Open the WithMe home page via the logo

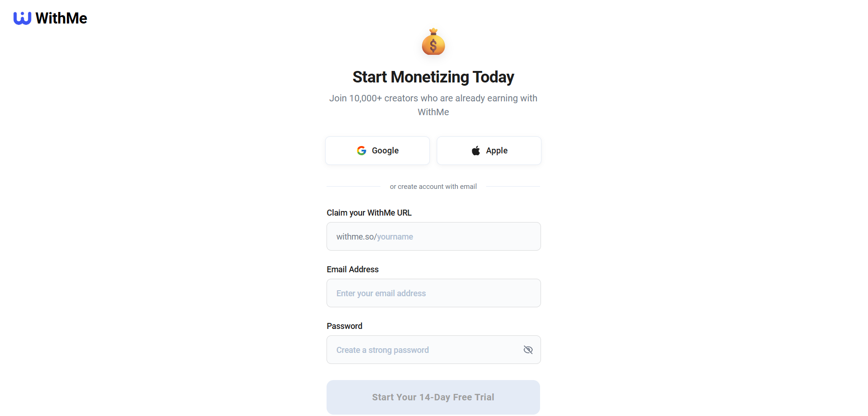[x=50, y=18]
